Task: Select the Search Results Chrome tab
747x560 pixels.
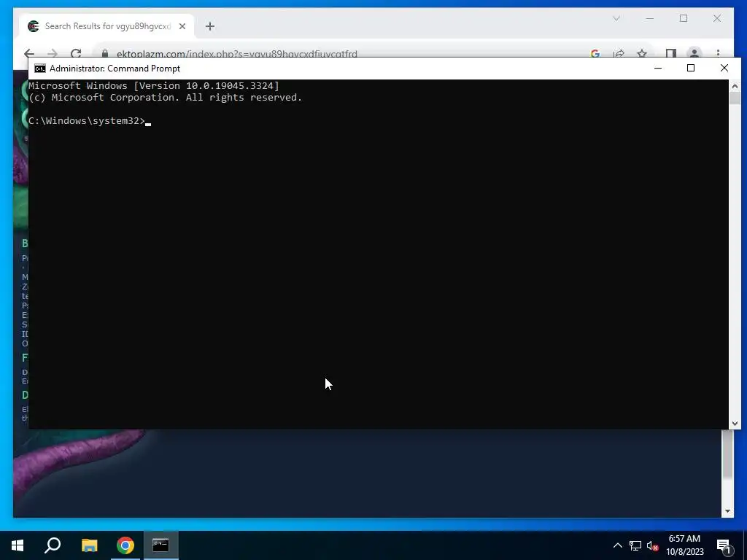Action: [107, 26]
